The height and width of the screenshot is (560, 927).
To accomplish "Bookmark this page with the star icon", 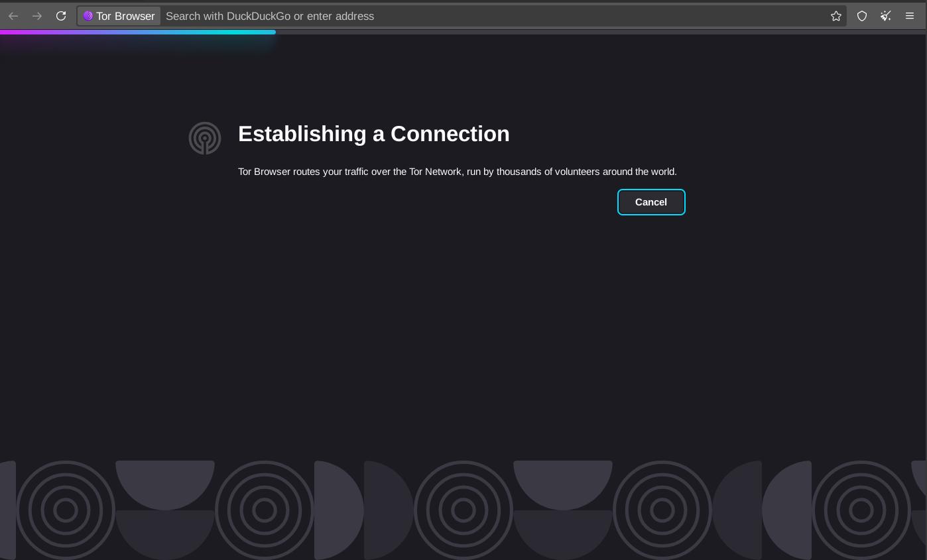I will coord(836,16).
